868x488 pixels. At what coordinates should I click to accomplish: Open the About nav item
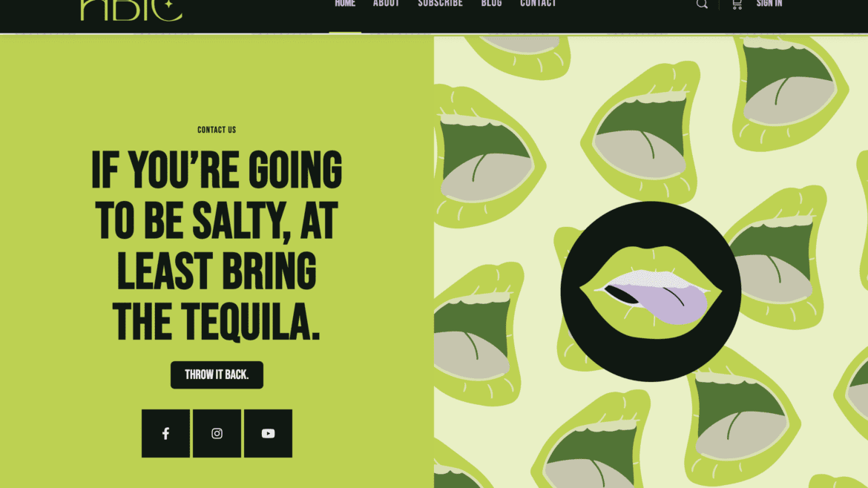click(387, 4)
